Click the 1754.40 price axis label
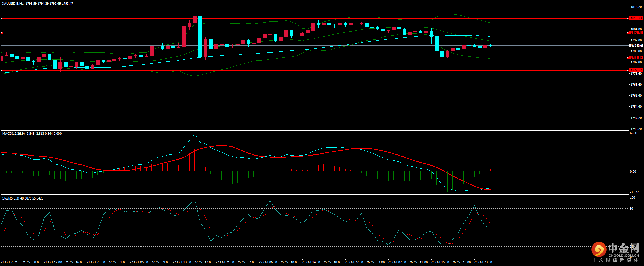Viewport: 644px width, 266px height. pyautogui.click(x=636, y=107)
